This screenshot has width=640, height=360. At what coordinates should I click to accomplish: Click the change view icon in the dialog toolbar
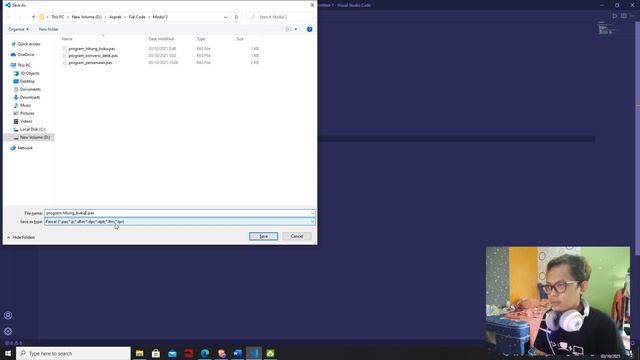coord(289,29)
